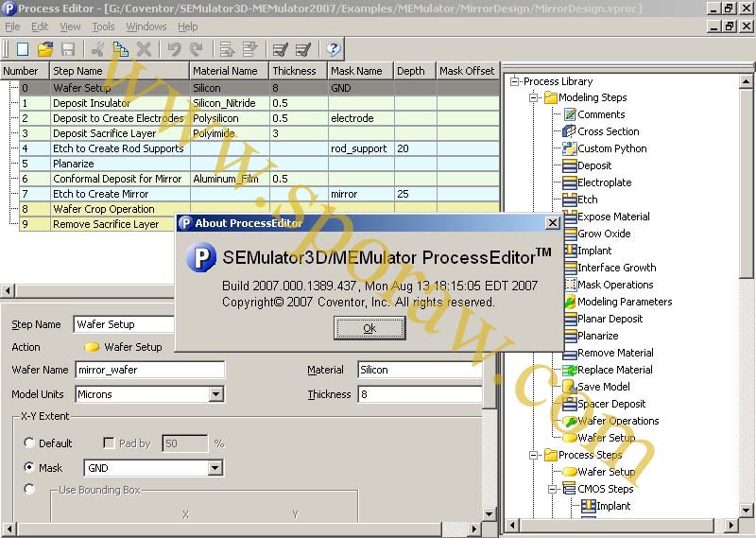Open the Tools menu

tap(103, 26)
